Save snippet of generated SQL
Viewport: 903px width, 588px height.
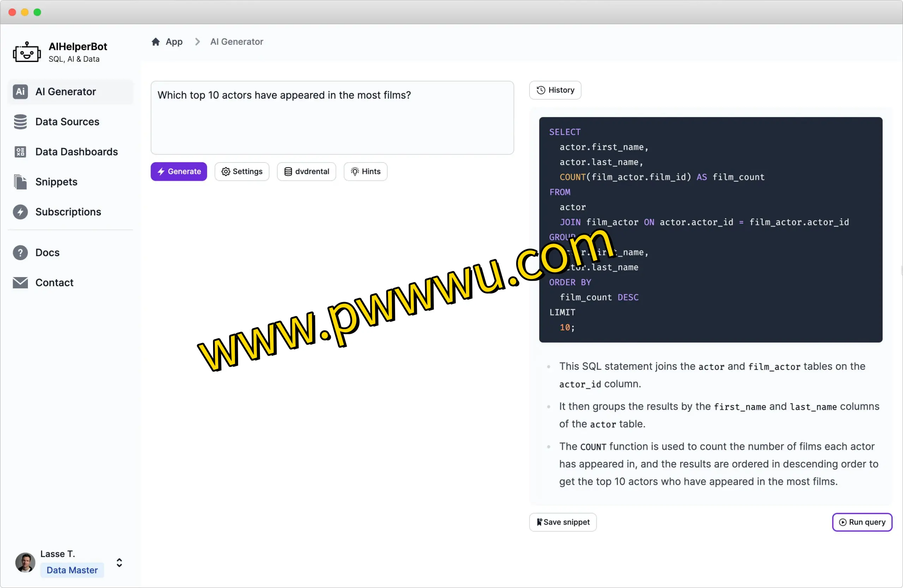coord(563,522)
